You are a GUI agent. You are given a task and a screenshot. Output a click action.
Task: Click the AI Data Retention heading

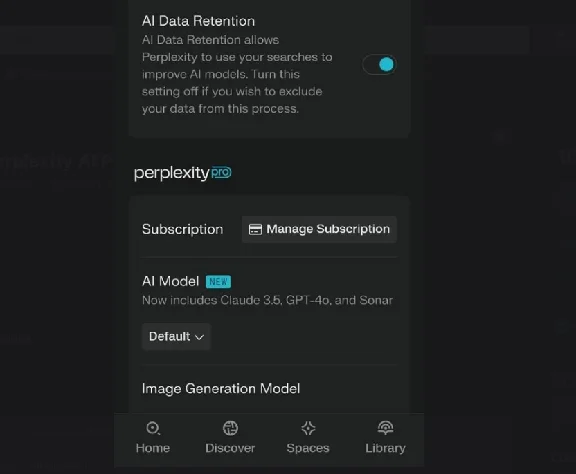(198, 21)
